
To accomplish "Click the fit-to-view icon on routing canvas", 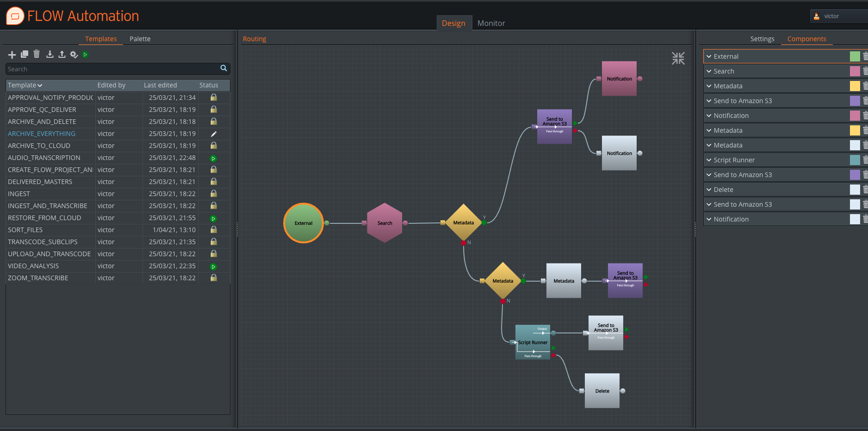I will pyautogui.click(x=678, y=58).
